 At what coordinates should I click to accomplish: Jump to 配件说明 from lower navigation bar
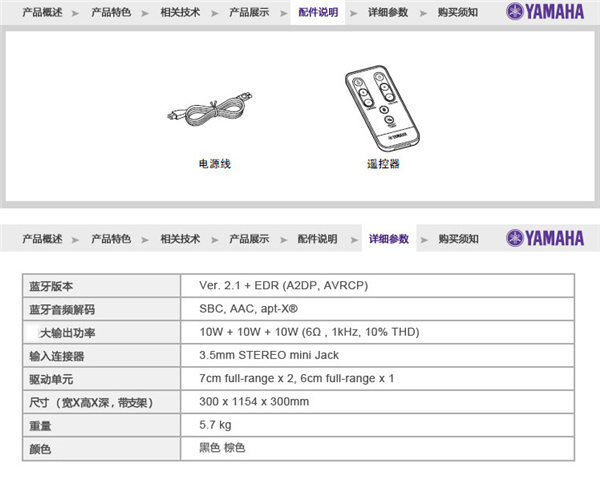[x=318, y=239]
